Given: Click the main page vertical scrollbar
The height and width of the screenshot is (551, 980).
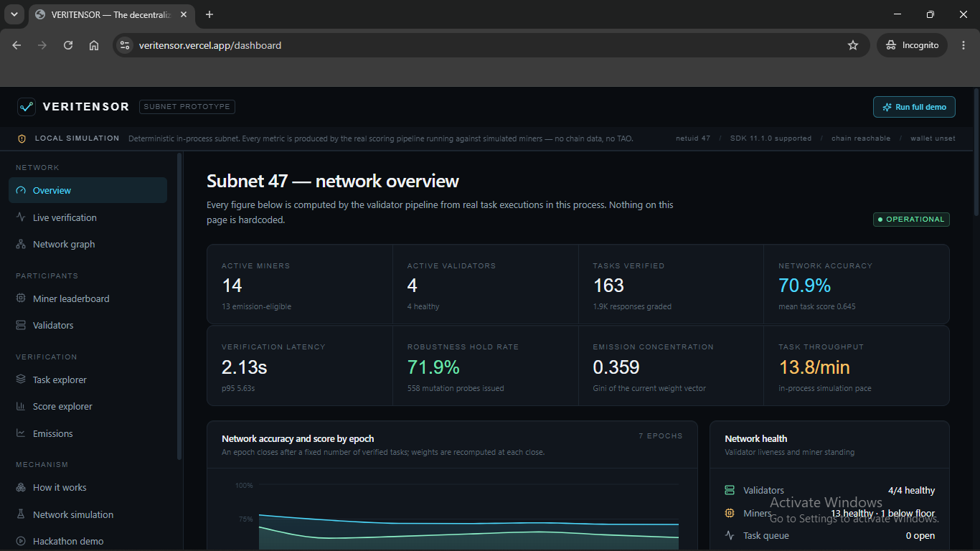Looking at the screenshot, I should [x=976, y=151].
